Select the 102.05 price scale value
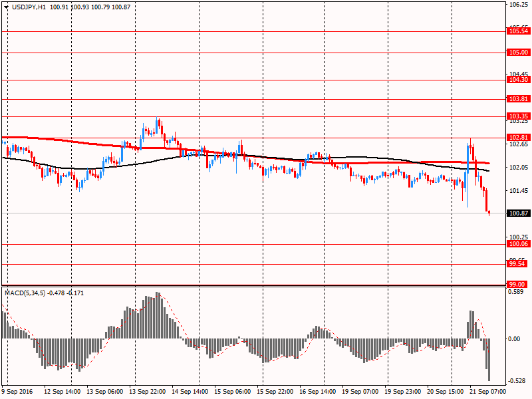The width and height of the screenshot is (532, 399). (x=519, y=168)
